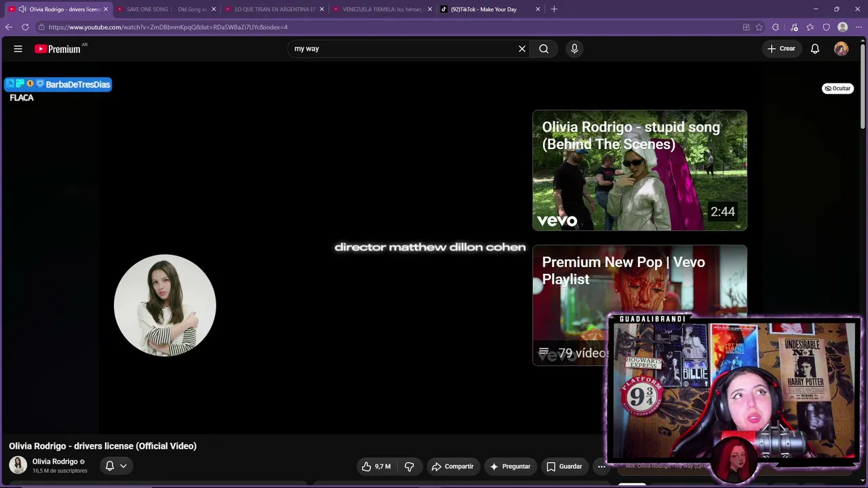Hide end screen cards with Ocultar
Image resolution: width=868 pixels, height=488 pixels.
[837, 88]
